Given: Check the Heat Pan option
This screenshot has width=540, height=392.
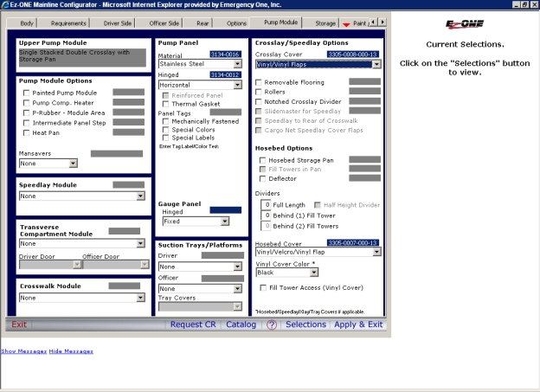Looking at the screenshot, I should click(x=26, y=133).
